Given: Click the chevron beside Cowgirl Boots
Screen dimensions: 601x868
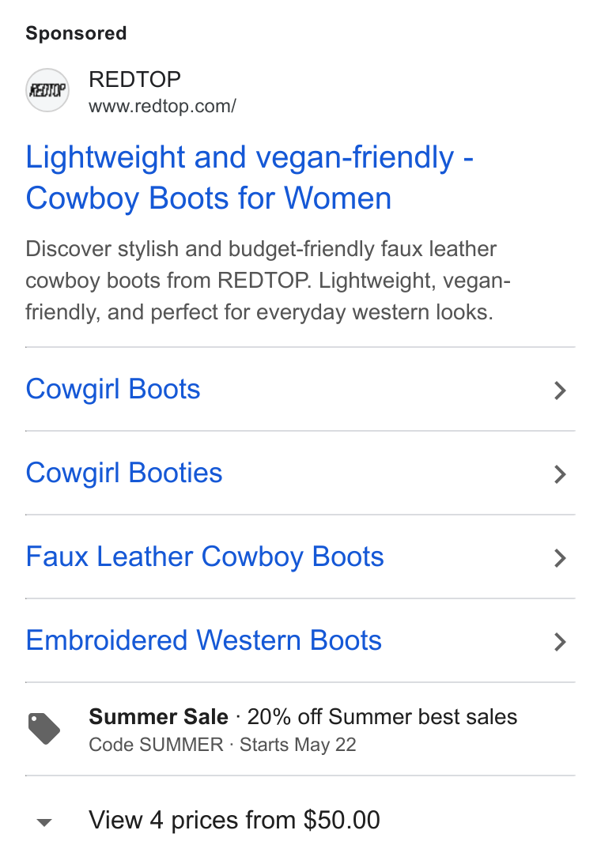Looking at the screenshot, I should click(x=561, y=391).
